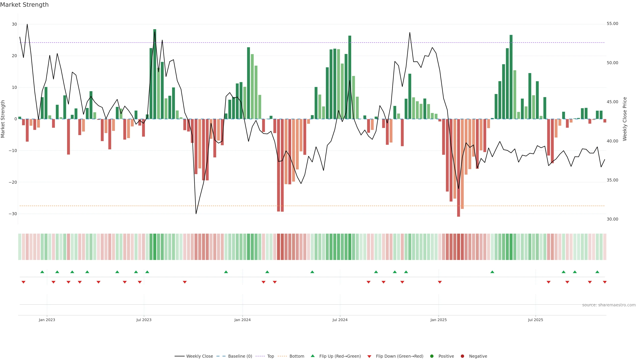Click the Market Strength chart title

(24, 5)
